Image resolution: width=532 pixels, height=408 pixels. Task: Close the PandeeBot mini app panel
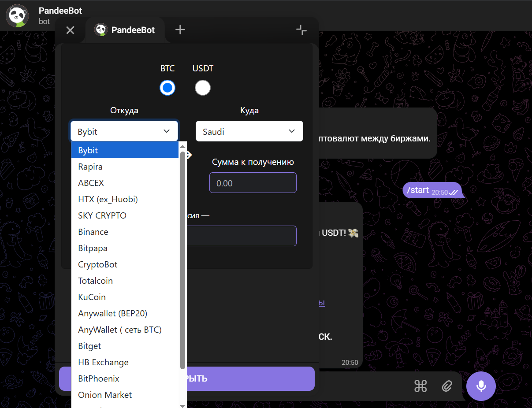click(x=70, y=30)
